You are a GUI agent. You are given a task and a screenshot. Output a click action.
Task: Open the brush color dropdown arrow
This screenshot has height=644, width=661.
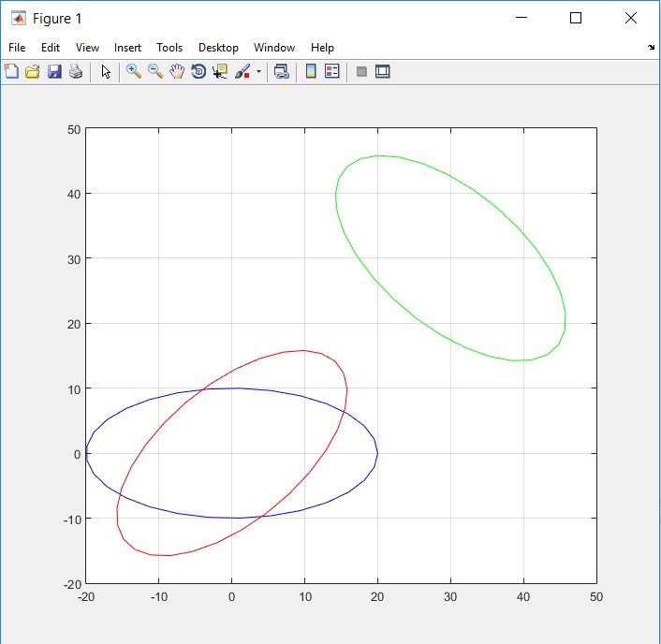pos(258,71)
